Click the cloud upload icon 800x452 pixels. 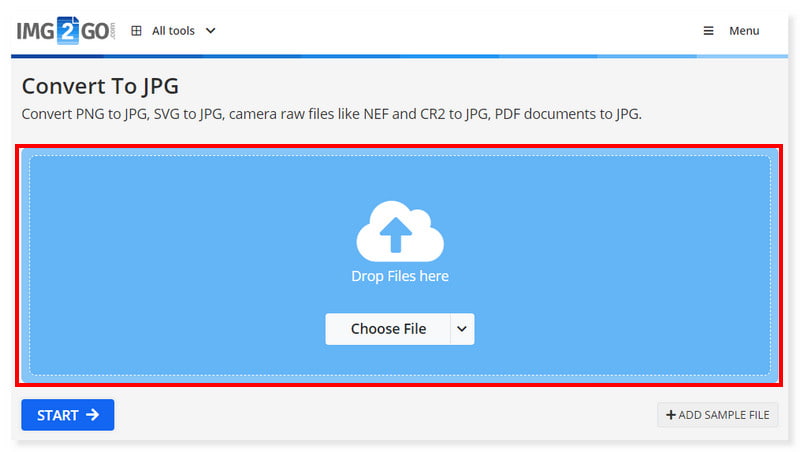coord(400,231)
